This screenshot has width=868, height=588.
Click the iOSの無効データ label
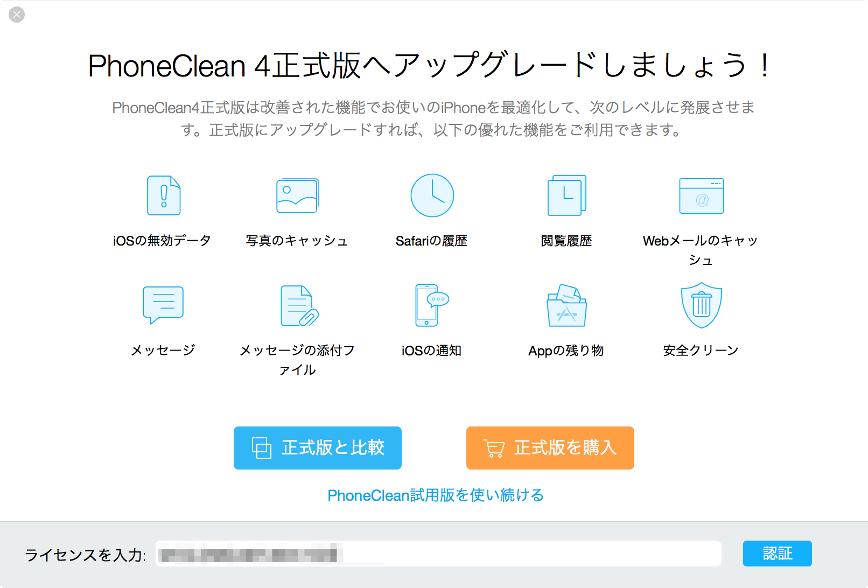(162, 241)
